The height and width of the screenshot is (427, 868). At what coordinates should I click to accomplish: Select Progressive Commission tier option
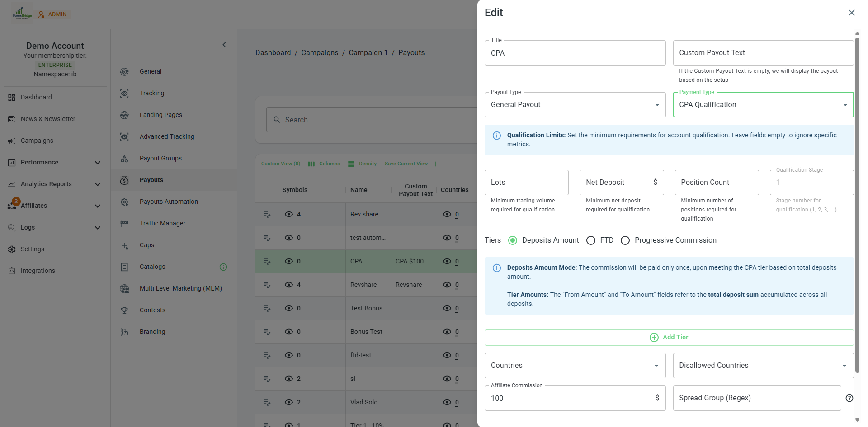coord(625,240)
